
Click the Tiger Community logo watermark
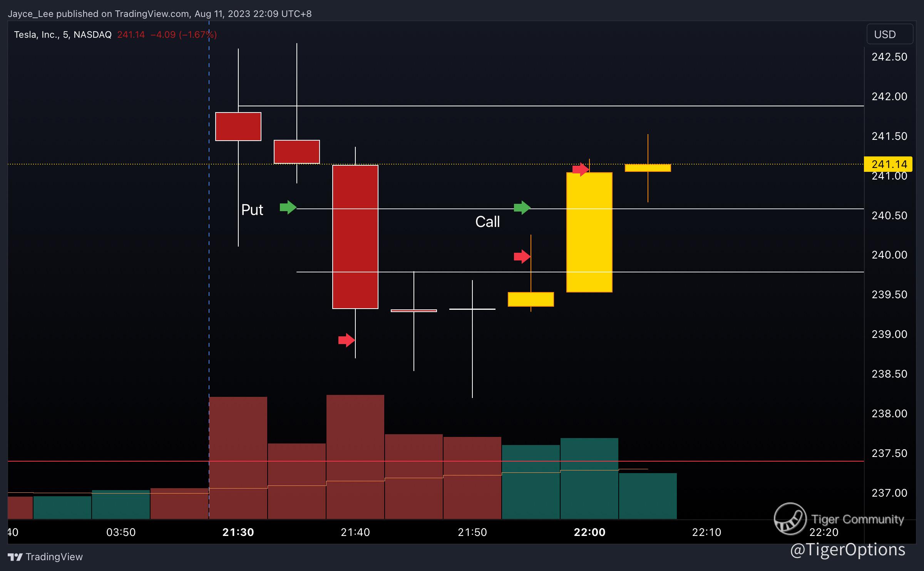790,519
